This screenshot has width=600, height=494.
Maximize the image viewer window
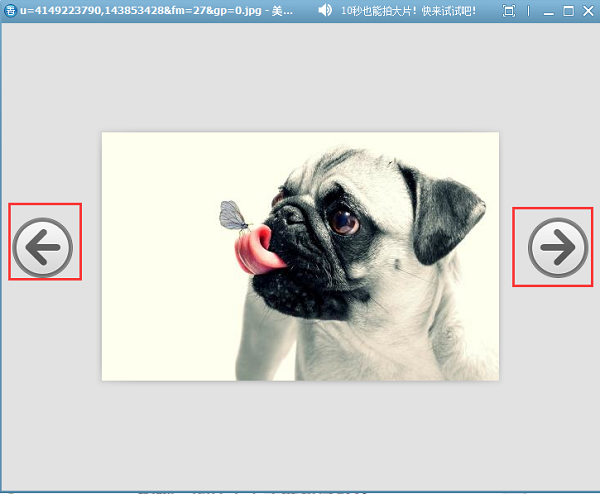[x=568, y=11]
